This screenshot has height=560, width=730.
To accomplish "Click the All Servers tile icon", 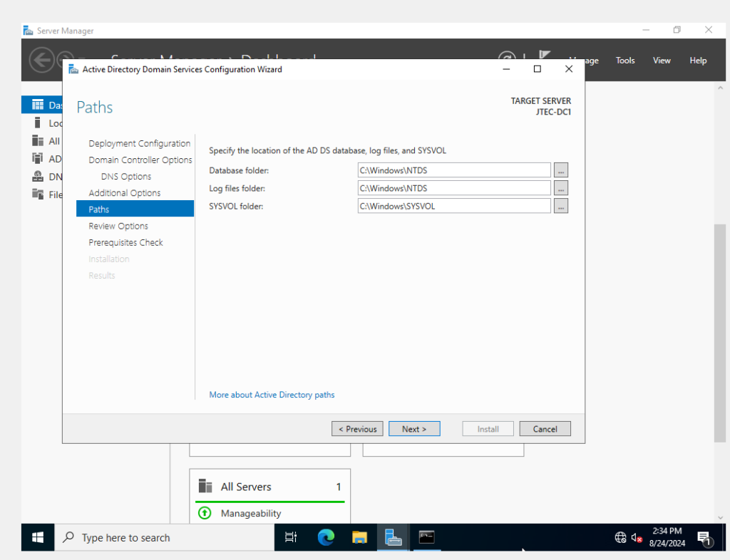I will 205,486.
